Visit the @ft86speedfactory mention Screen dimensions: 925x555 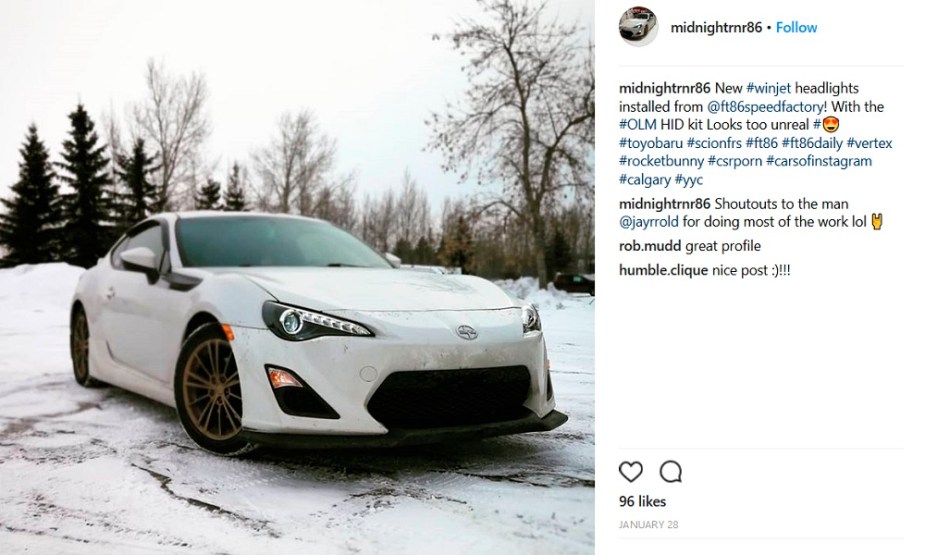[x=765, y=107]
